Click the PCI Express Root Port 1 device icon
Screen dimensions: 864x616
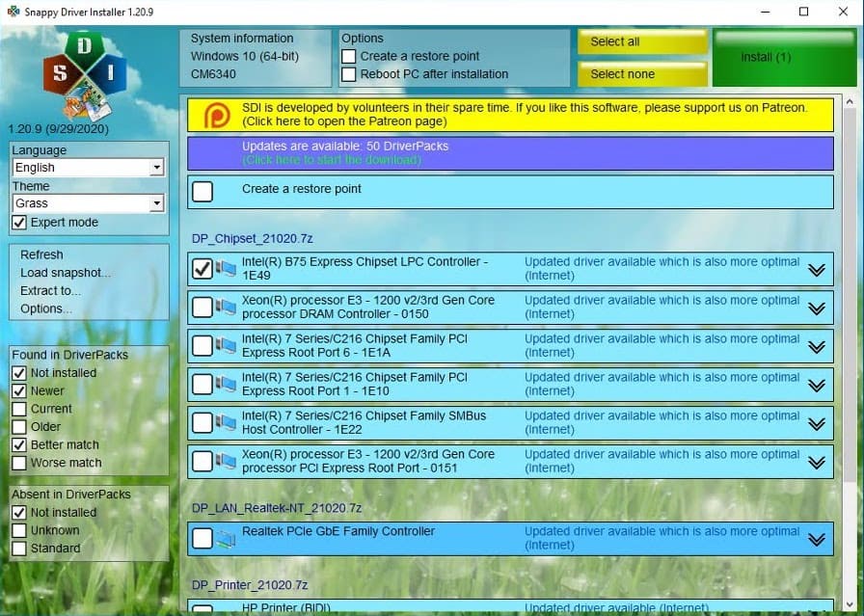coord(226,385)
